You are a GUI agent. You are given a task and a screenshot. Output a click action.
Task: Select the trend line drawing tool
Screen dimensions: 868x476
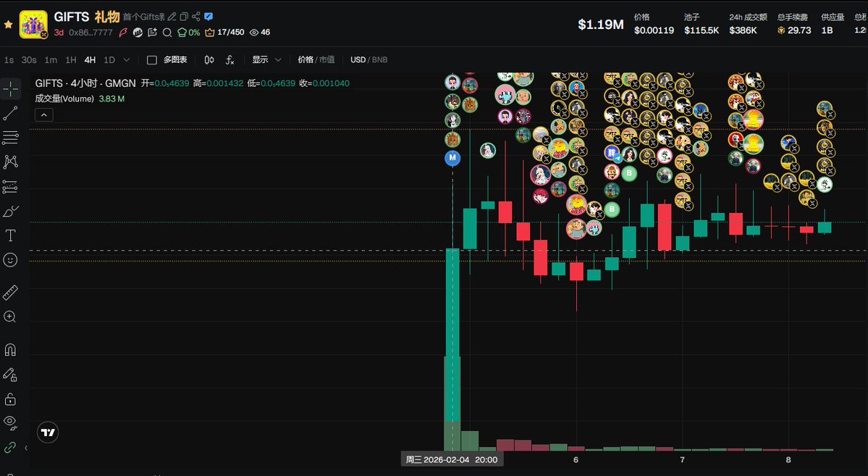[x=11, y=113]
